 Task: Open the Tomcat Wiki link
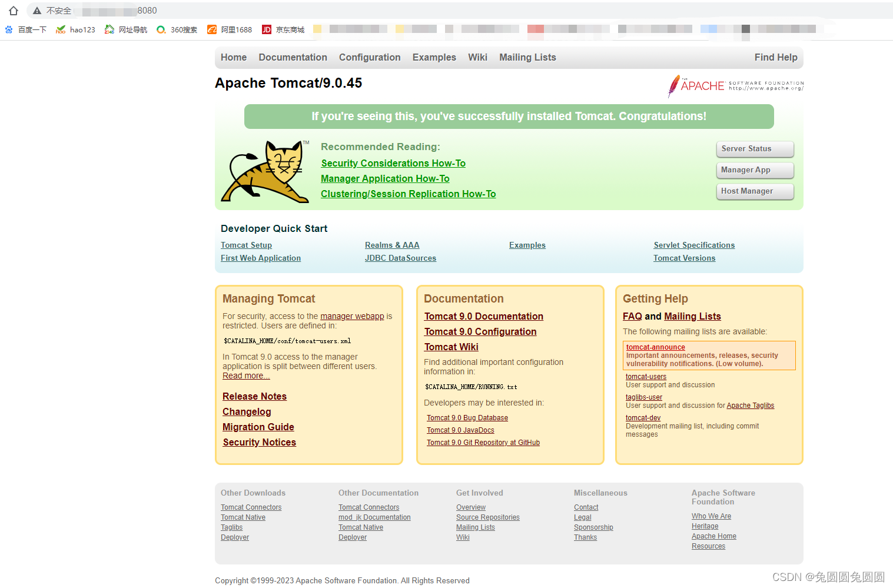(x=451, y=347)
